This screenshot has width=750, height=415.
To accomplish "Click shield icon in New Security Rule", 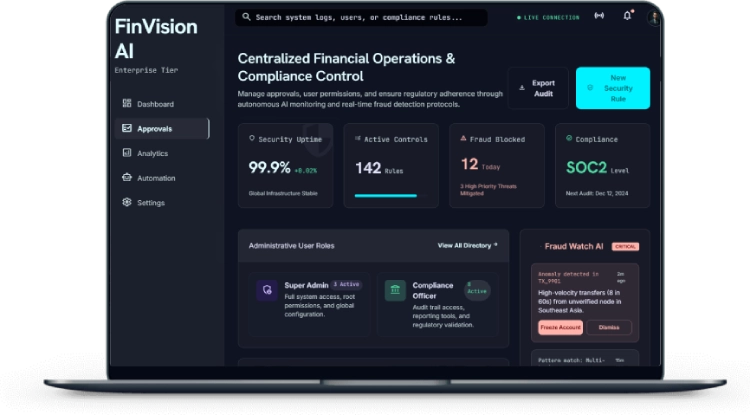I will (x=590, y=87).
